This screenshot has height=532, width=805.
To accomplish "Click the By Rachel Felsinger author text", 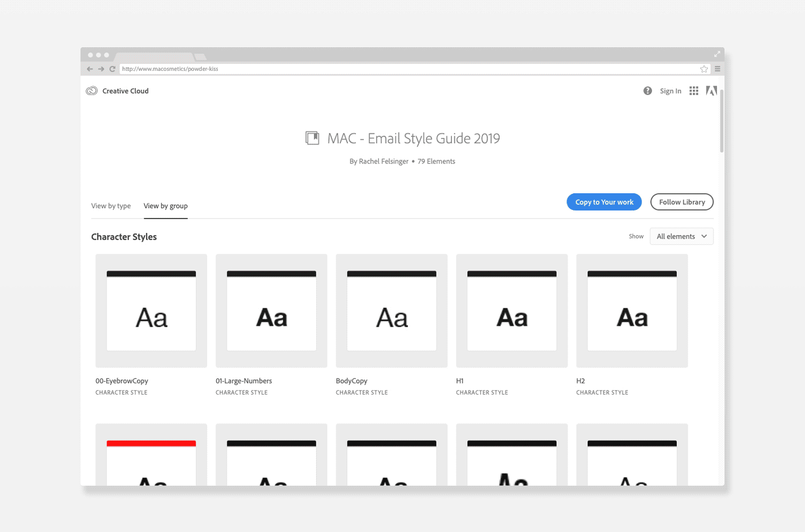I will click(379, 162).
